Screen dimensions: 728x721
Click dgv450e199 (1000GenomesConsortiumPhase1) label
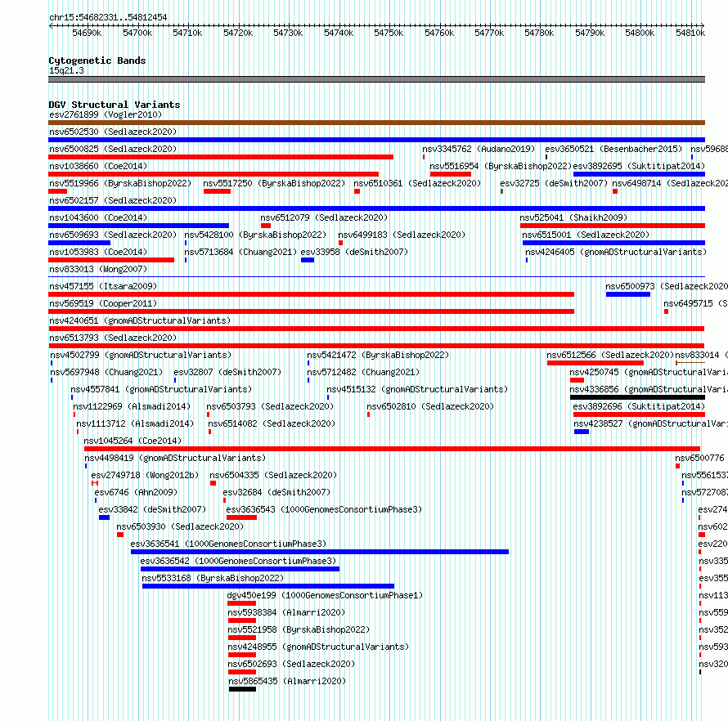click(325, 595)
